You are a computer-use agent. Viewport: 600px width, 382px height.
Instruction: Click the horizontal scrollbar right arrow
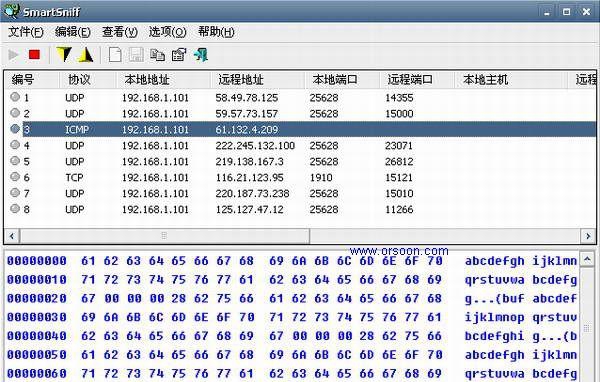click(588, 236)
